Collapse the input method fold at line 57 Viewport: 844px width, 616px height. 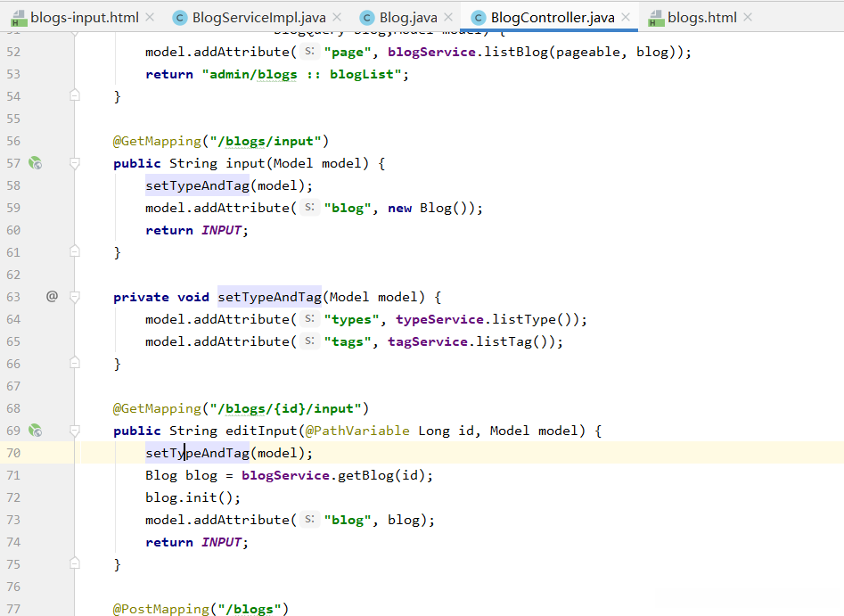(x=75, y=163)
